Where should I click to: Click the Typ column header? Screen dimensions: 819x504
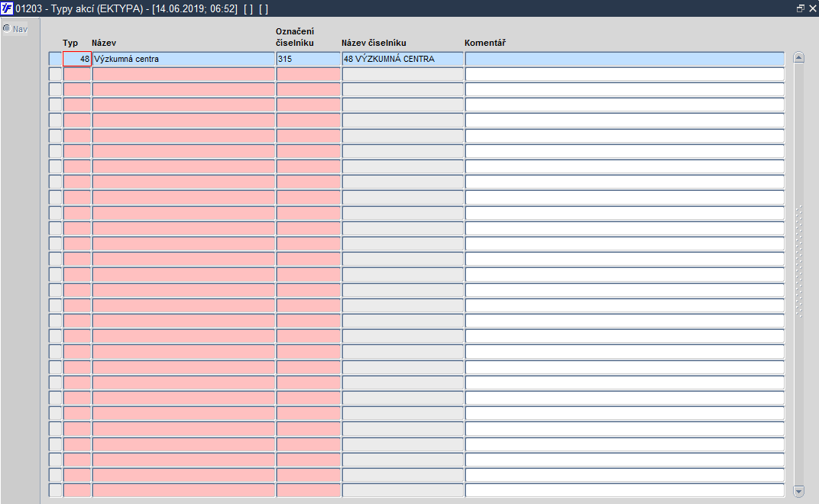pos(70,43)
